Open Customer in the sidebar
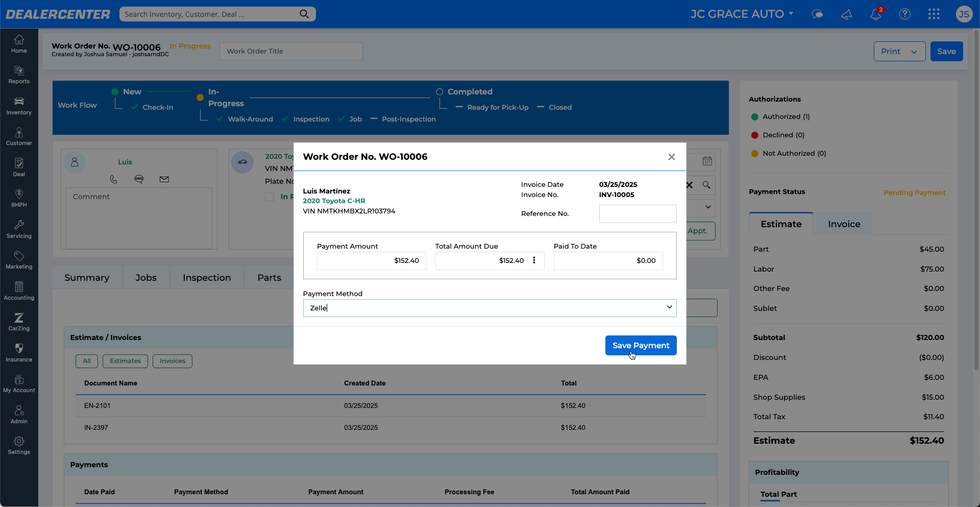980x507 pixels. pyautogui.click(x=19, y=137)
